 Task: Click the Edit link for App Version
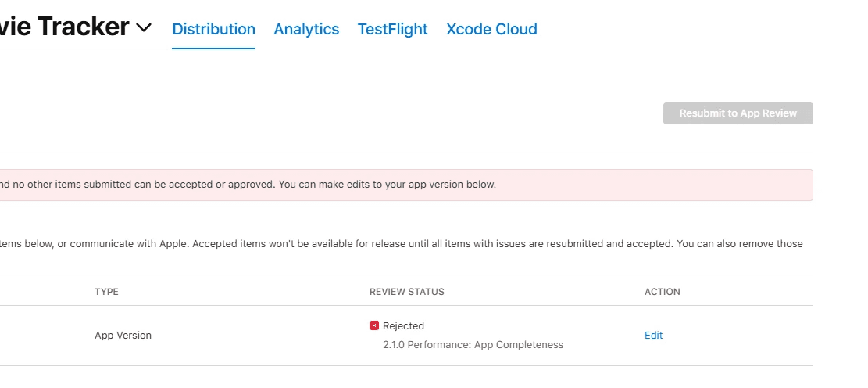coord(653,336)
